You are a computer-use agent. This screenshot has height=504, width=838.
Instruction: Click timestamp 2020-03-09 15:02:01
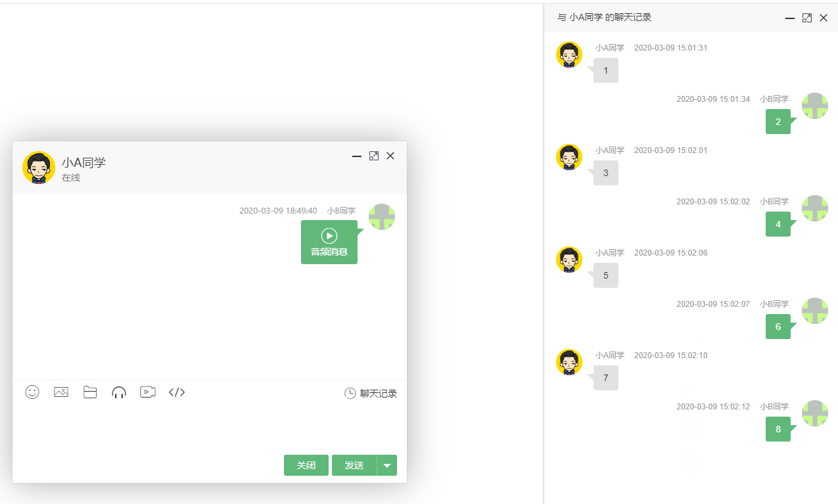(670, 150)
